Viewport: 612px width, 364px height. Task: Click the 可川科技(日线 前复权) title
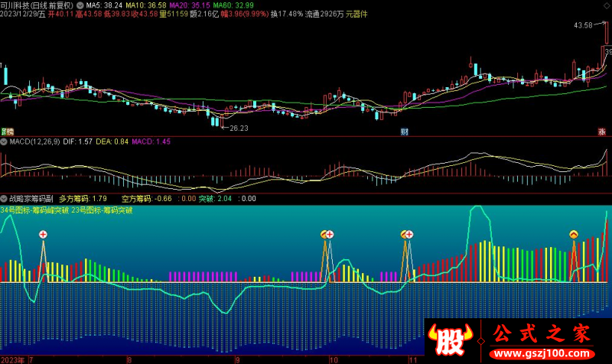coord(37,5)
